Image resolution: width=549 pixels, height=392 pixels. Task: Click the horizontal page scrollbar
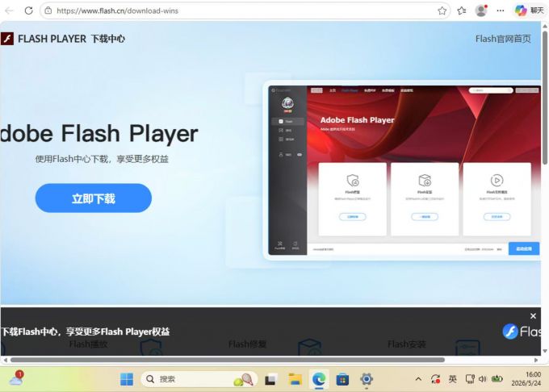pyautogui.click(x=228, y=360)
